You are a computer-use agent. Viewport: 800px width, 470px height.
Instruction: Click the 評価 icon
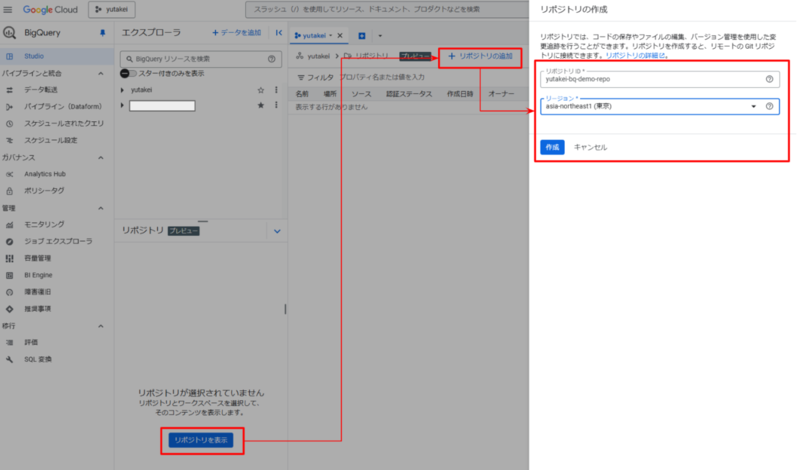[9, 342]
